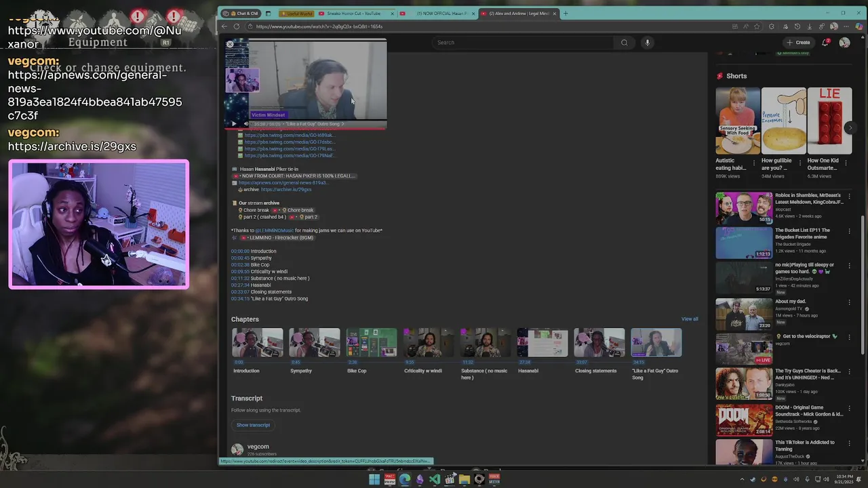The height and width of the screenshot is (488, 868).
Task: Select the Introduction chapter thumbnail
Action: (258, 342)
